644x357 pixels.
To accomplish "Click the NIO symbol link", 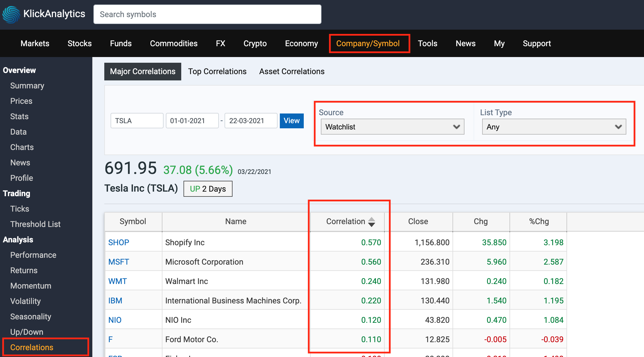I will point(115,320).
